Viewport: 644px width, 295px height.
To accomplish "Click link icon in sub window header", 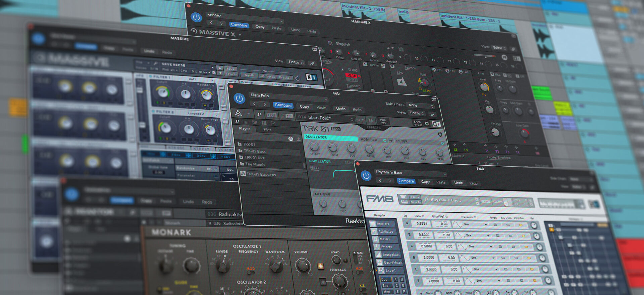I will click(x=433, y=114).
